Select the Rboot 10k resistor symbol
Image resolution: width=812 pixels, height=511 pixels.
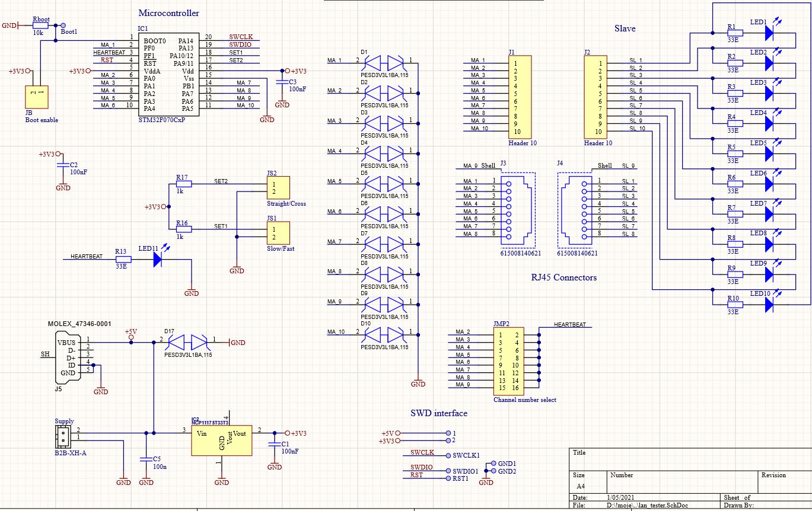click(41, 25)
